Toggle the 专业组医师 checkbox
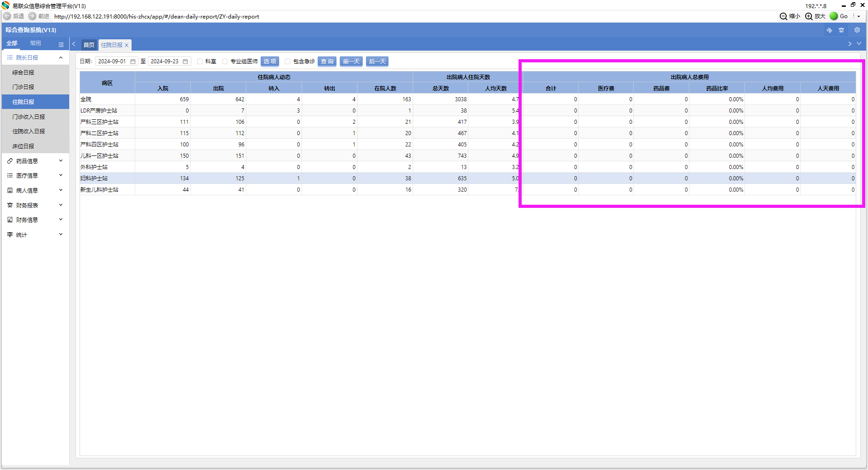868x470 pixels. coord(225,61)
